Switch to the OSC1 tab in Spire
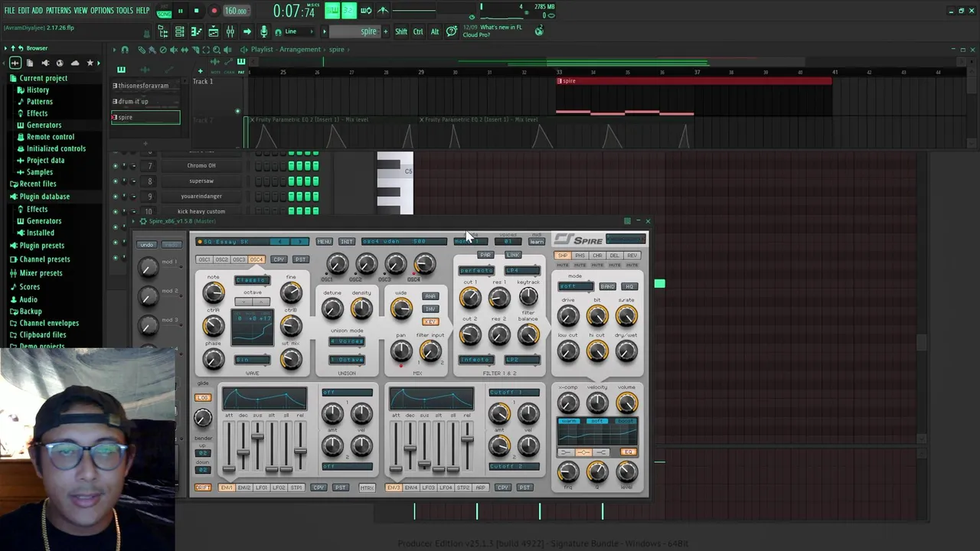 pyautogui.click(x=204, y=259)
